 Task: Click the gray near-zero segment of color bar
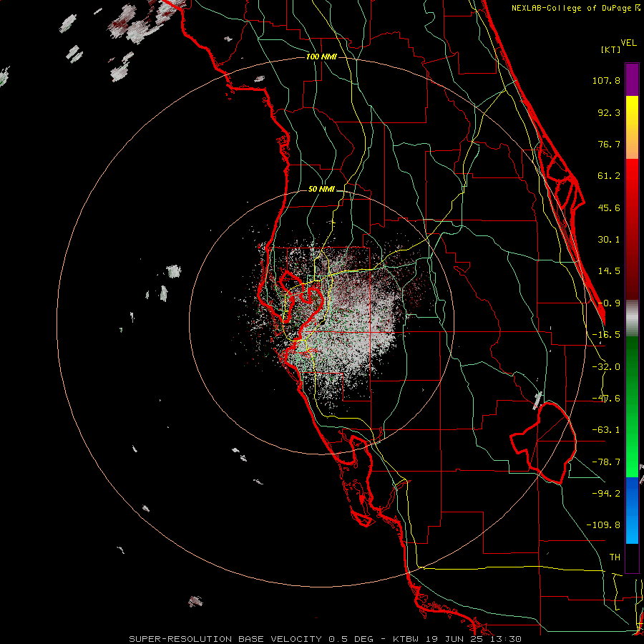click(632, 318)
